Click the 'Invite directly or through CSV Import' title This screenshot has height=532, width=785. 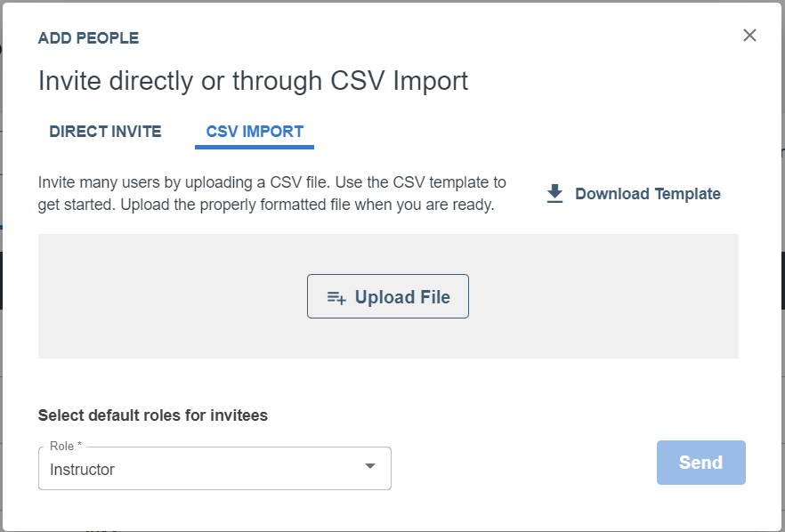click(x=254, y=81)
